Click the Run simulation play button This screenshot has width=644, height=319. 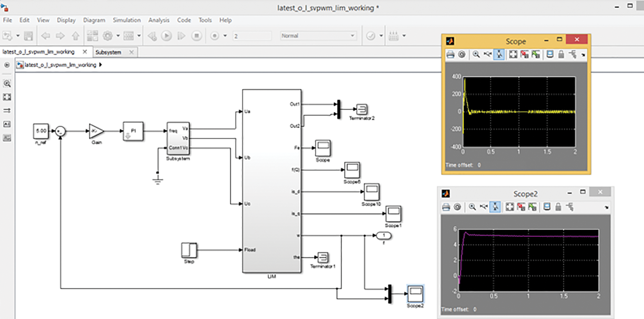[x=166, y=36]
